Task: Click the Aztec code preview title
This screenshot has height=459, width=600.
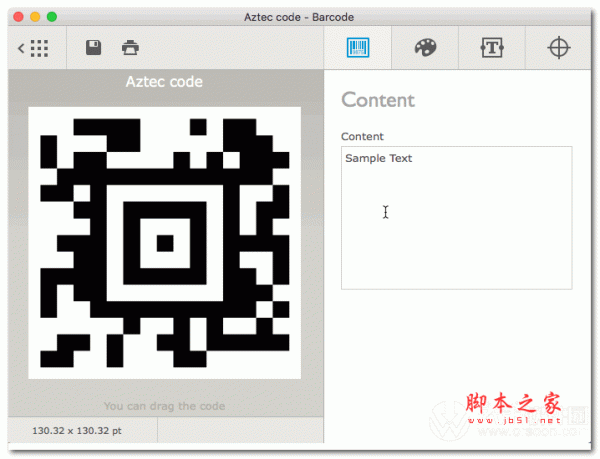Action: pos(164,82)
